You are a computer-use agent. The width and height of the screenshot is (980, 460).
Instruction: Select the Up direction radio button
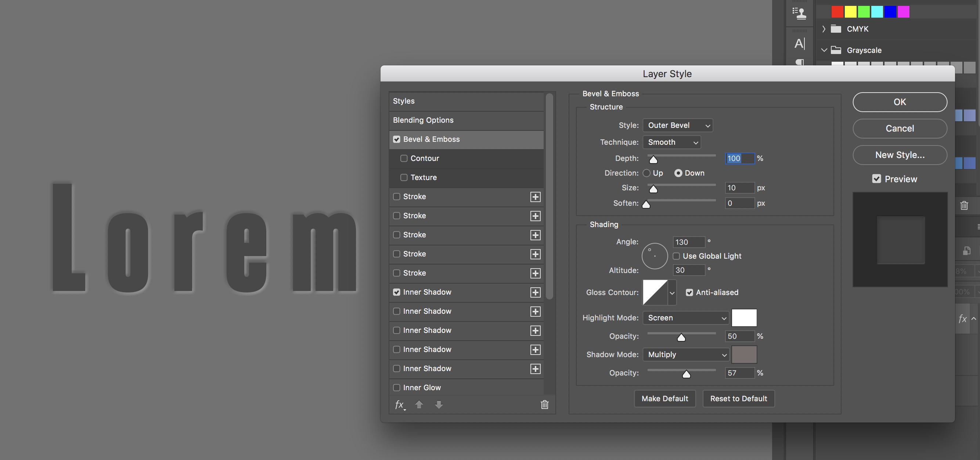tap(646, 173)
